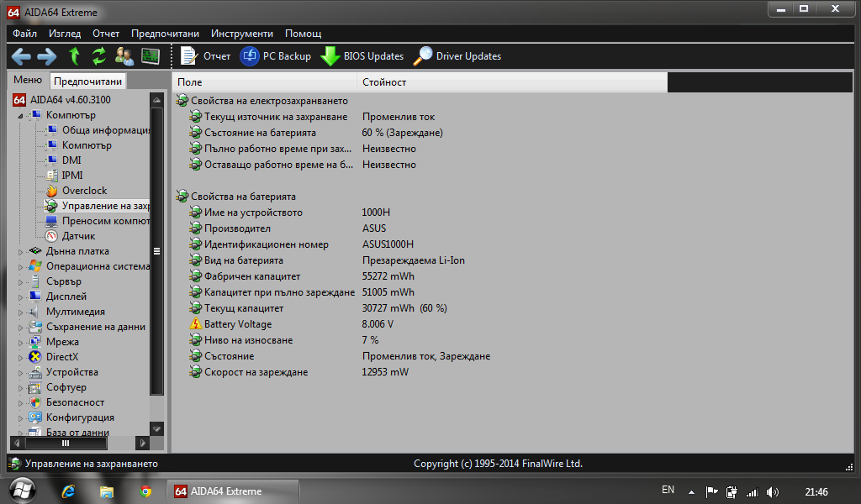Launch Google Chrome from the taskbar
Screen dimensions: 861x504
tap(145, 491)
